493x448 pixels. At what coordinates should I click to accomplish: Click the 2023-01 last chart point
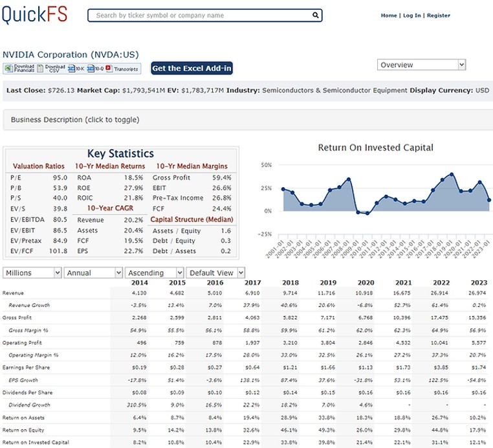(x=489, y=200)
